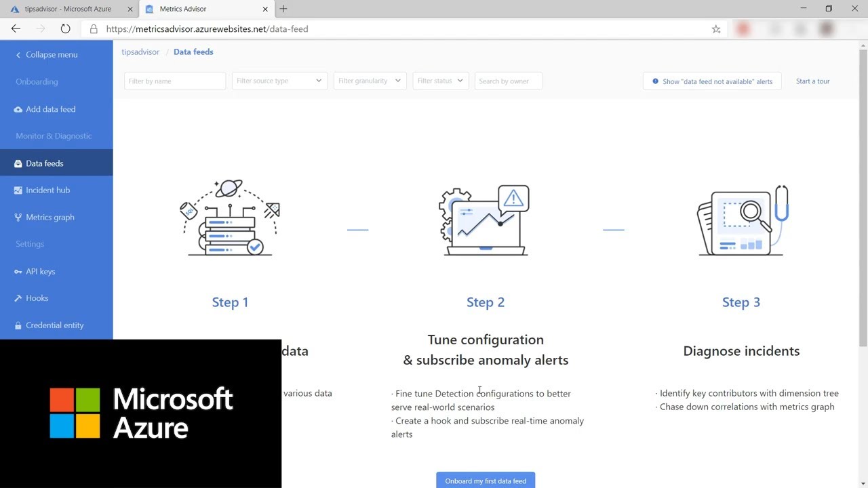Click Data feeds breadcrumb
Image resolution: width=868 pixels, height=488 pixels.
[193, 52]
